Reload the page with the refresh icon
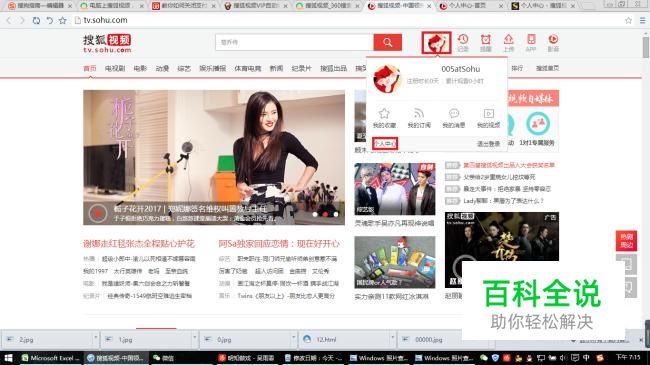 click(36, 20)
